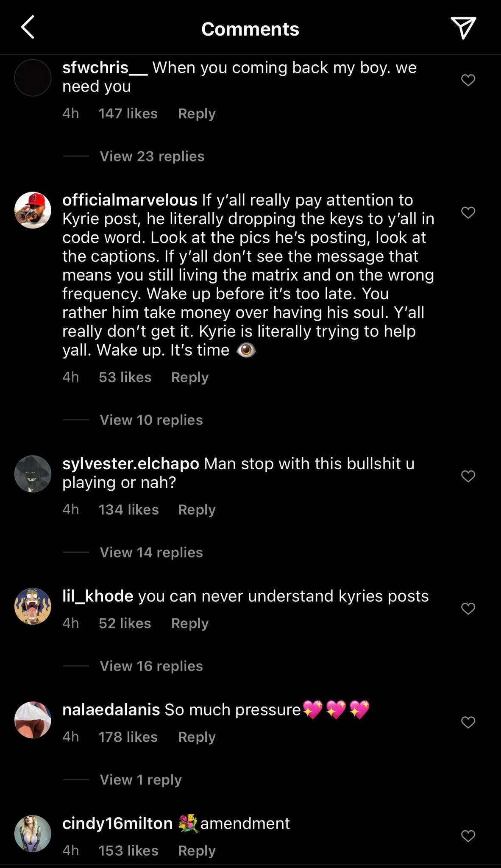This screenshot has width=501, height=868.
Task: Tap the back arrow icon
Action: pos(28,28)
